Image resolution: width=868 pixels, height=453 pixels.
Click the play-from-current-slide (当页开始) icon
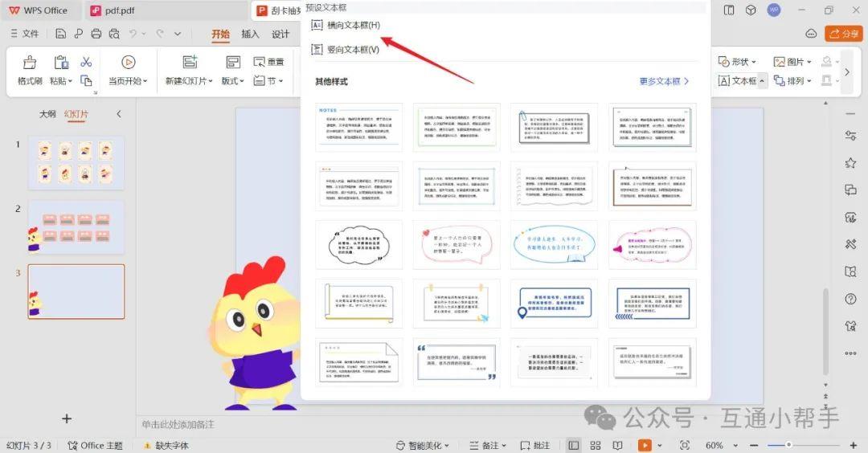(x=128, y=62)
